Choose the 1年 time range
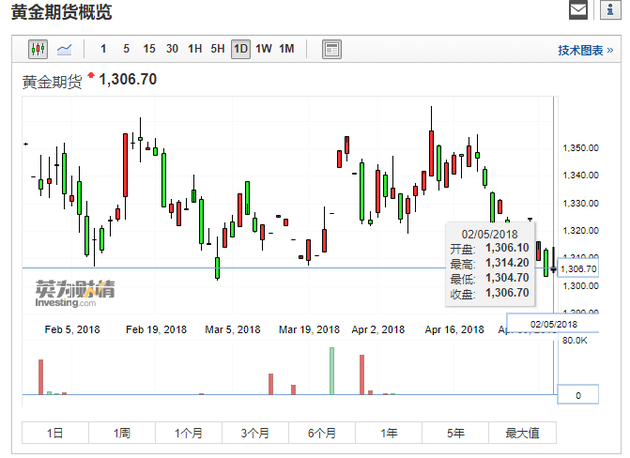Viewport: 630px width, 458px height. coord(389,433)
